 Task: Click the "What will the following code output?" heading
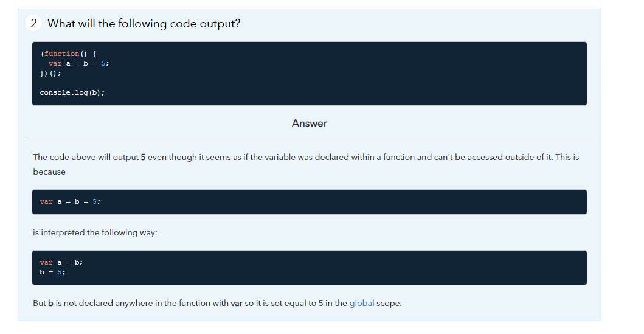point(144,24)
